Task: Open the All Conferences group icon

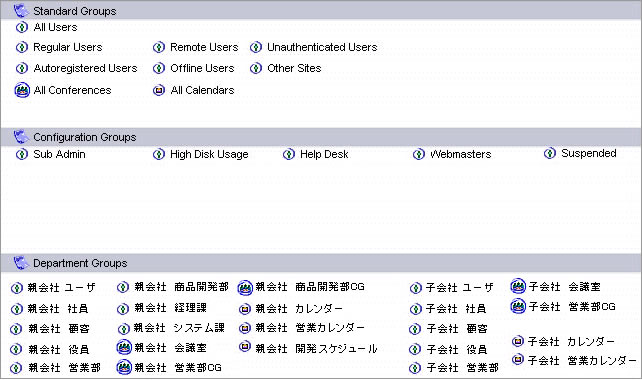Action: coord(22,90)
